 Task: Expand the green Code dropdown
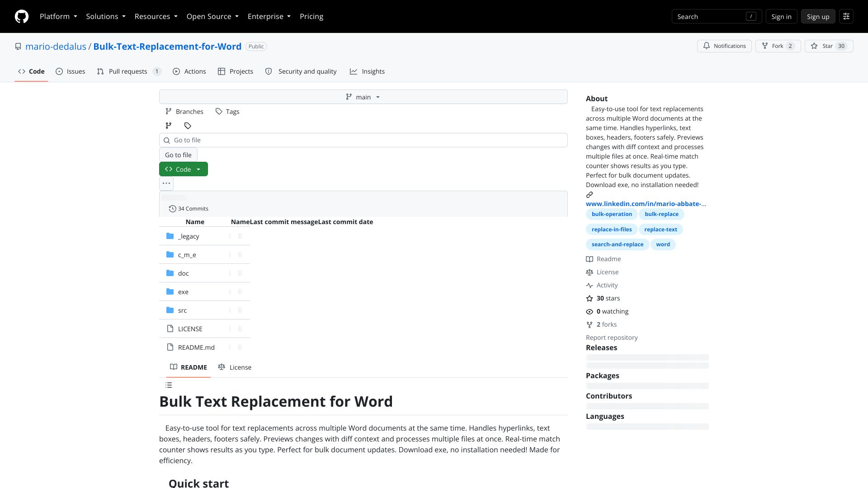coord(184,169)
